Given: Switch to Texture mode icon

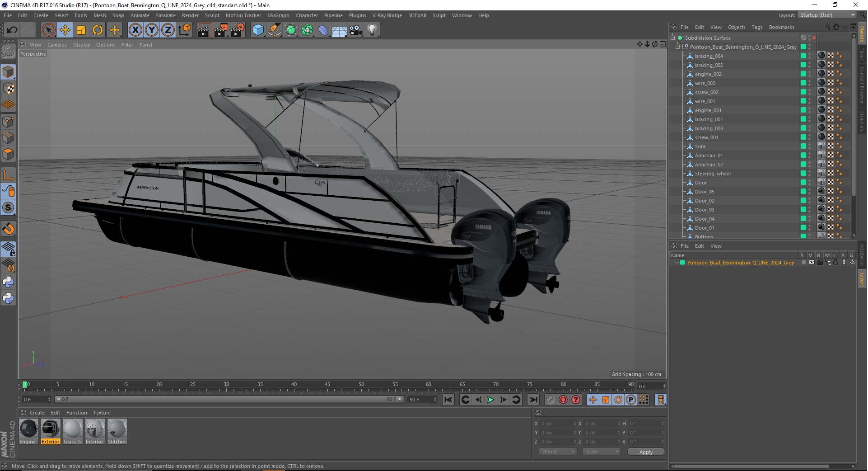Looking at the screenshot, I should (x=8, y=89).
